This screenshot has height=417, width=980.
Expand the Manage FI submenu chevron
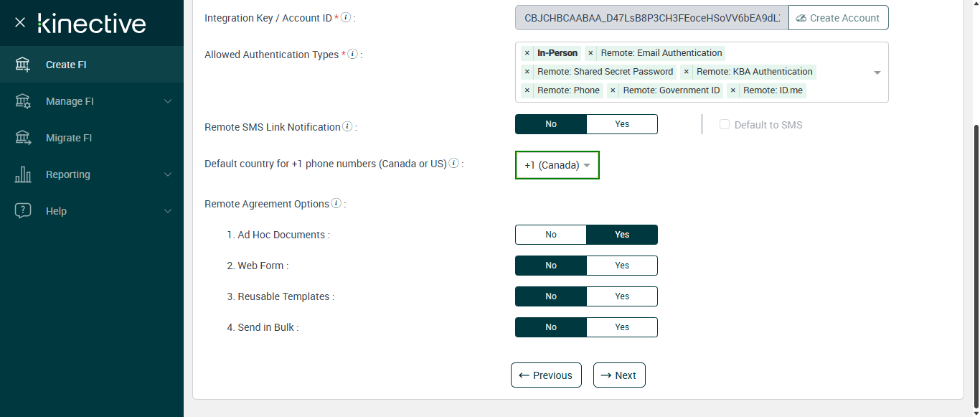tap(168, 101)
